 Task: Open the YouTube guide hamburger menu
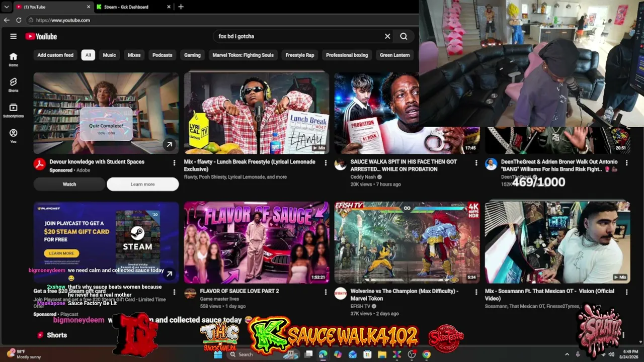click(x=14, y=36)
